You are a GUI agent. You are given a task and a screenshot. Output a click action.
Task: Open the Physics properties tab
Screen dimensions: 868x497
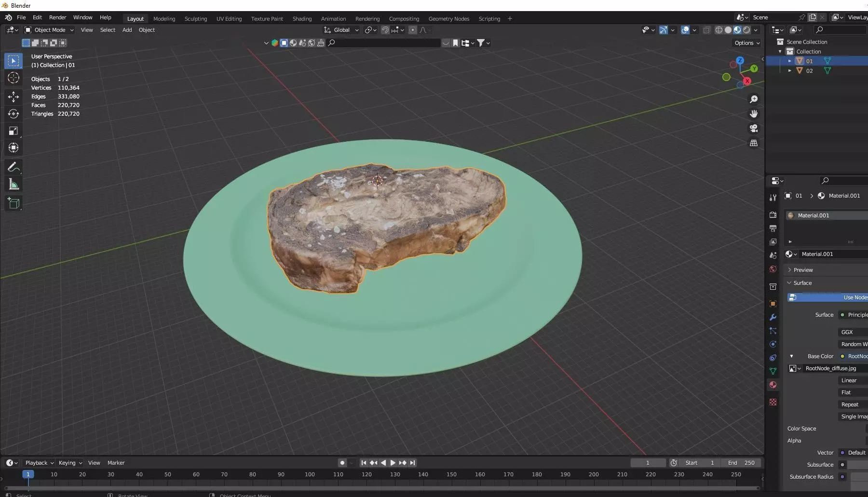tap(773, 344)
